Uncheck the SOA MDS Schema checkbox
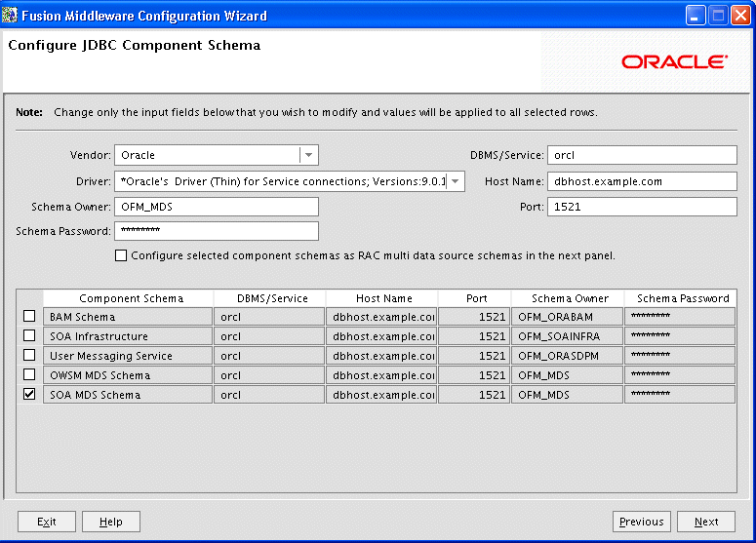 pyautogui.click(x=29, y=394)
